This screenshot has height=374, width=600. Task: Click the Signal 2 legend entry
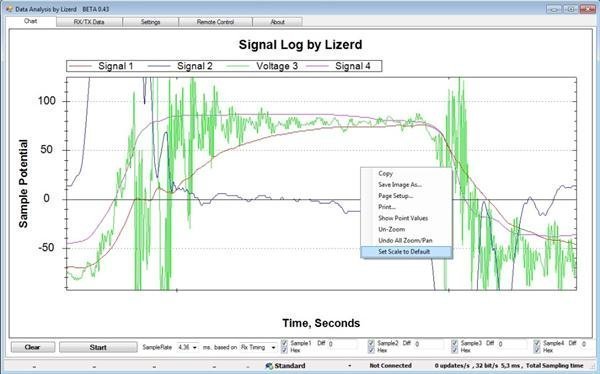[x=180, y=66]
